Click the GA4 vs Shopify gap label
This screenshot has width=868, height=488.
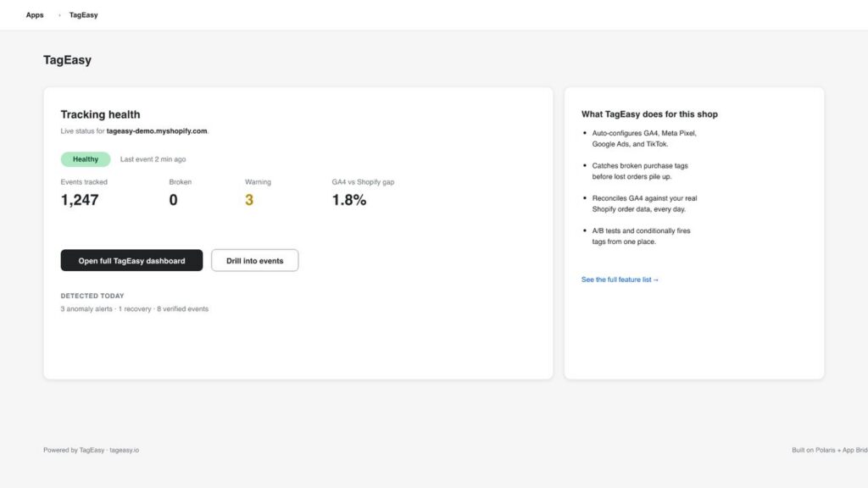coord(363,182)
